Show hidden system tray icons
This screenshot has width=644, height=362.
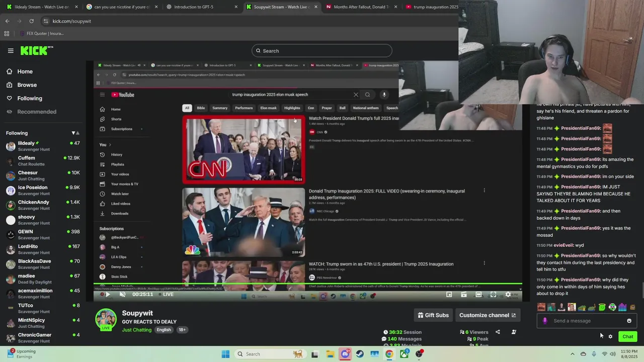(572, 354)
